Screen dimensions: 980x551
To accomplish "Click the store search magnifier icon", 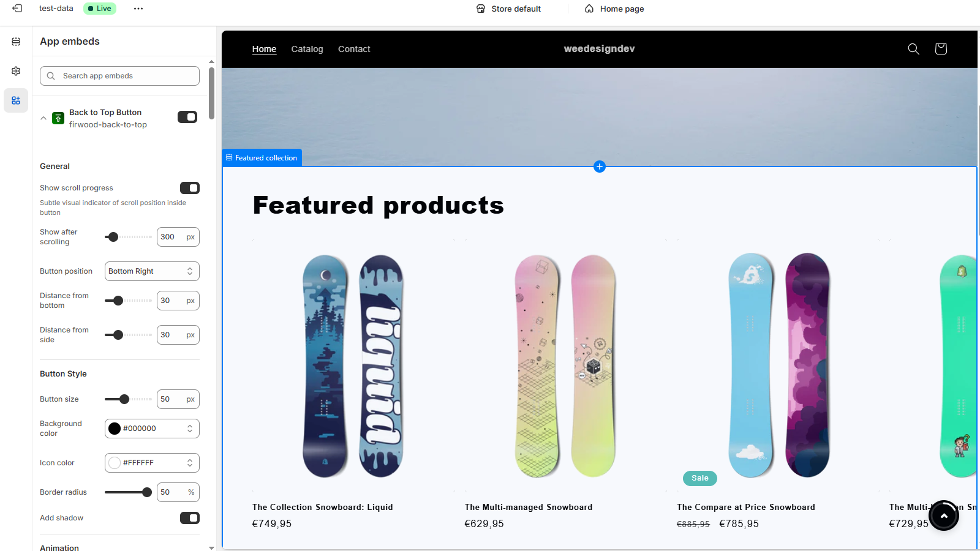I will point(913,49).
